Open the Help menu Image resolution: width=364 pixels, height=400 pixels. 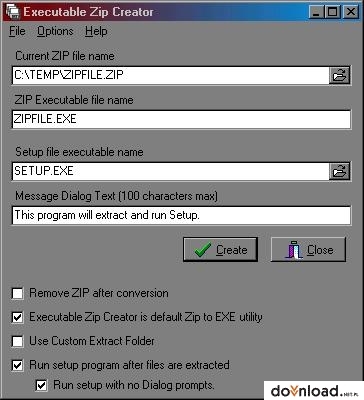click(96, 31)
